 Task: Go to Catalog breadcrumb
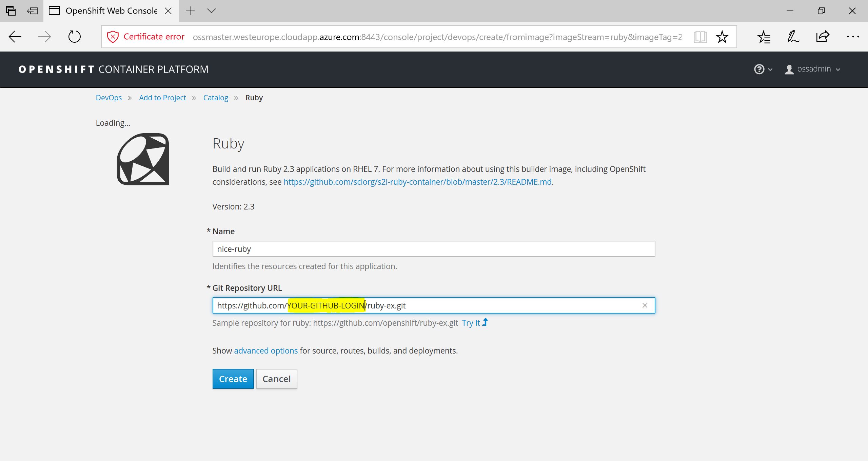coord(216,98)
